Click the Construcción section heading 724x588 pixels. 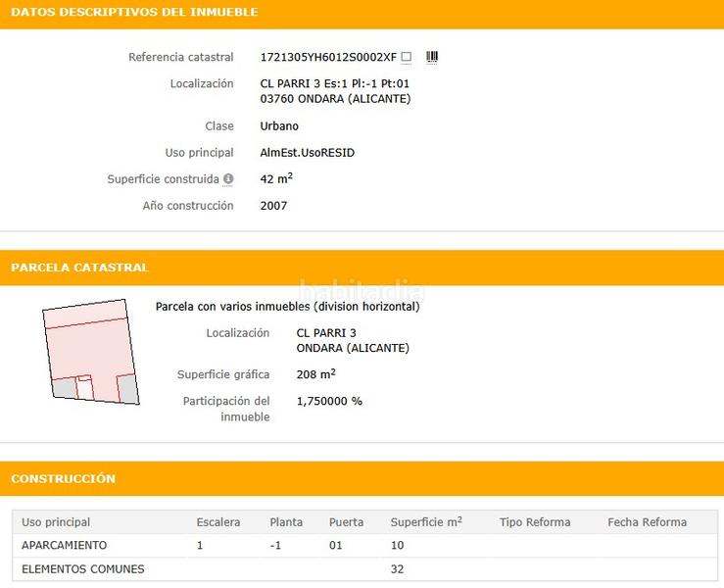(64, 478)
